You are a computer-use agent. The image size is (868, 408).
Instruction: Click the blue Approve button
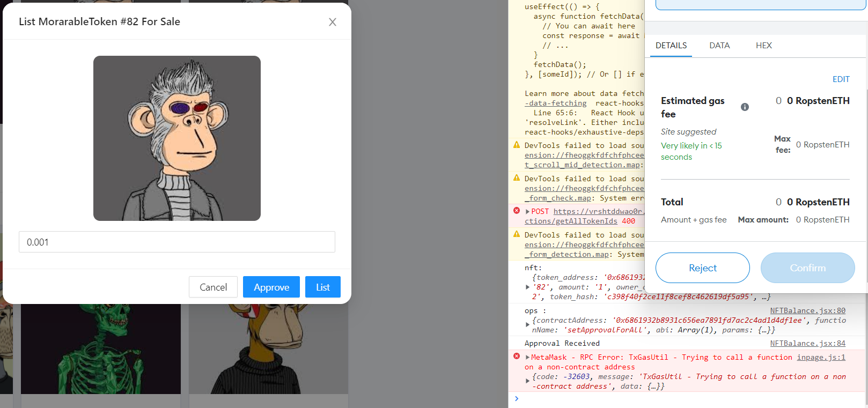[x=271, y=287]
